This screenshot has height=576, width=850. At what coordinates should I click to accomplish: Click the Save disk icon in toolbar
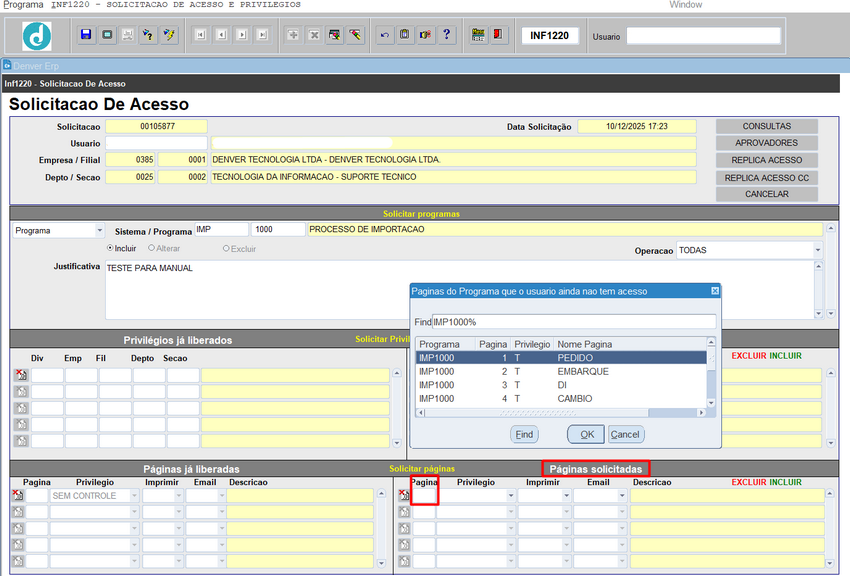tap(86, 35)
